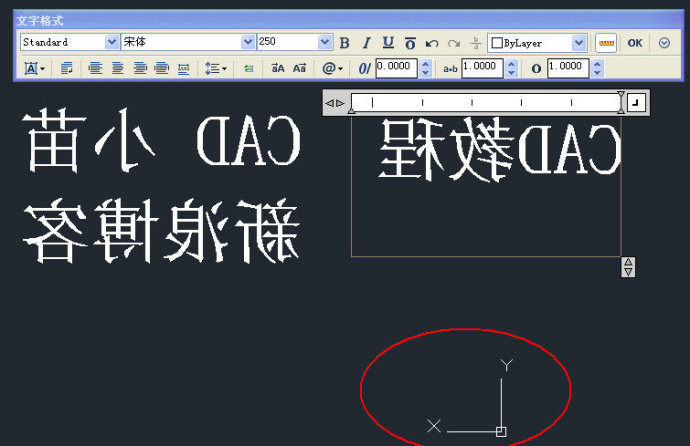Screen dimensions: 690x446
Task: Open the insert symbol @ menu
Action: coord(331,68)
